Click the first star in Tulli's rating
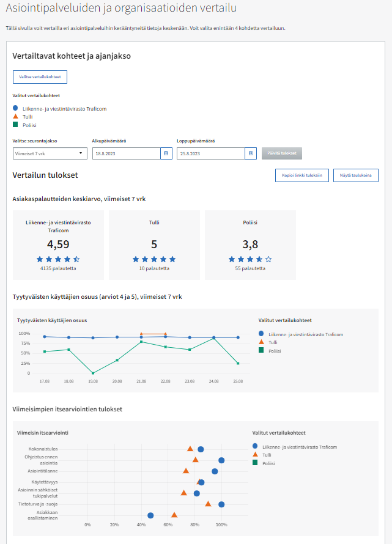Screen dimensions: 392x544 click(136, 259)
